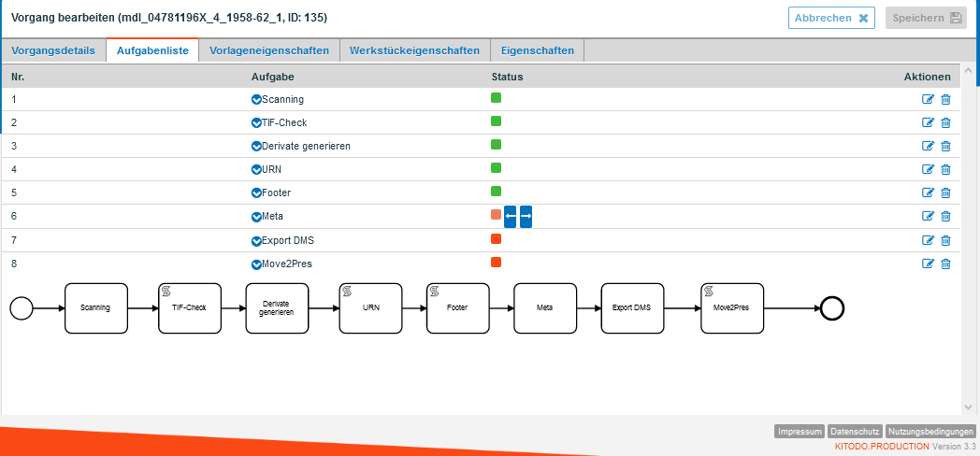Advance Meta task status with right arrow

(x=526, y=217)
